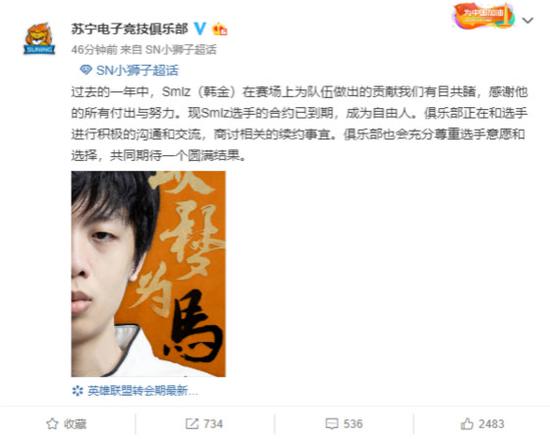This screenshot has width=550, height=439.
Task: Click the blue verified V badge
Action: (x=200, y=28)
